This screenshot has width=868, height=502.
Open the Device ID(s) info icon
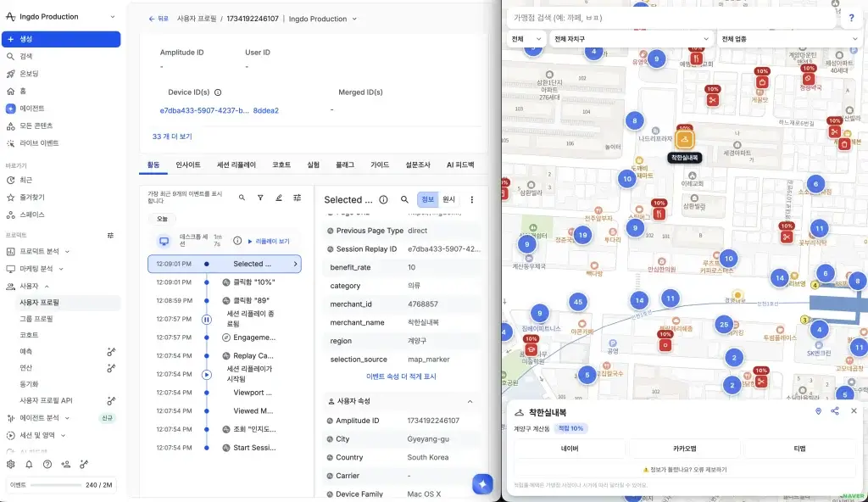(218, 92)
